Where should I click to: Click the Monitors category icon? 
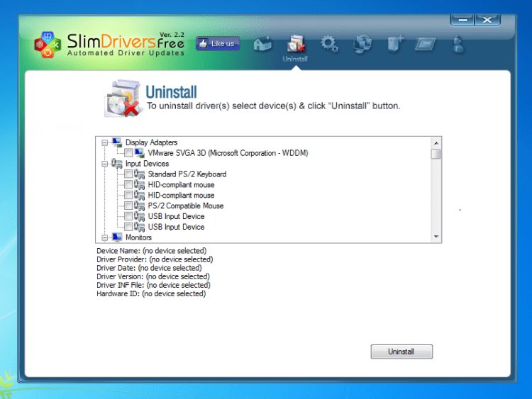click(x=117, y=237)
